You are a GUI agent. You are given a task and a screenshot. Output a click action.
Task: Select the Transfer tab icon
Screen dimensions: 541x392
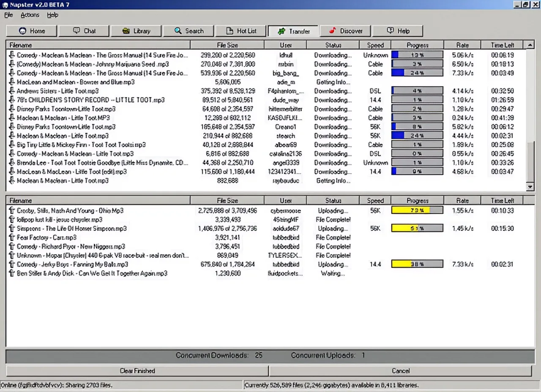point(282,31)
